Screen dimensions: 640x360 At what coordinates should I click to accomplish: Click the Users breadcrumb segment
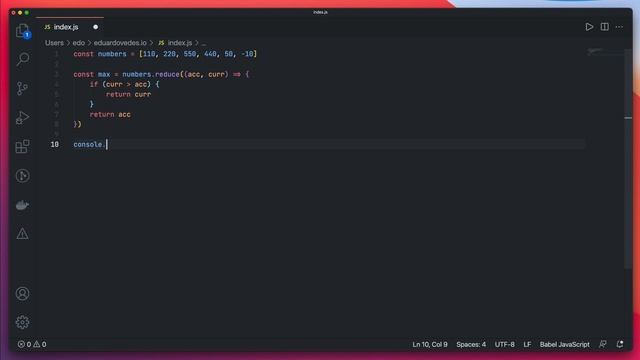point(54,43)
